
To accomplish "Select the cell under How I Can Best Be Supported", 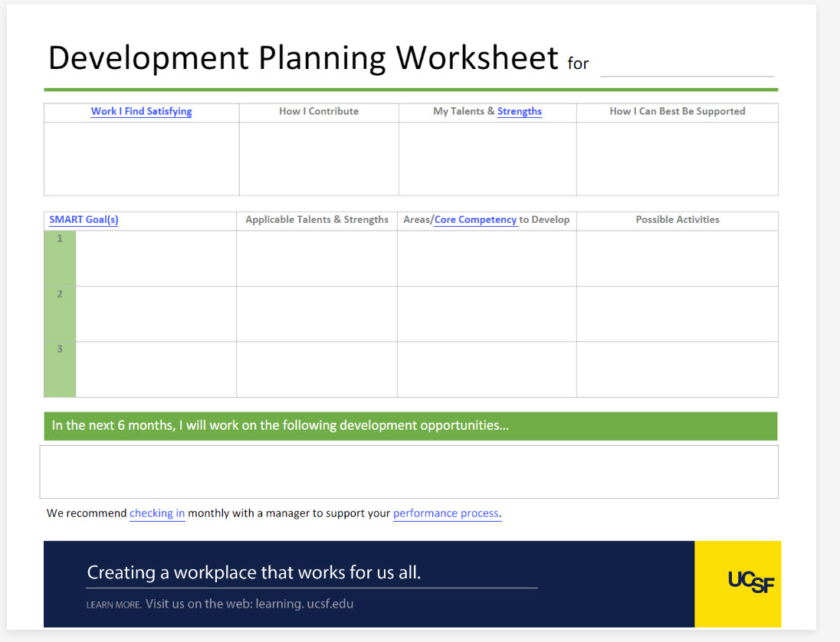I will [x=677, y=159].
